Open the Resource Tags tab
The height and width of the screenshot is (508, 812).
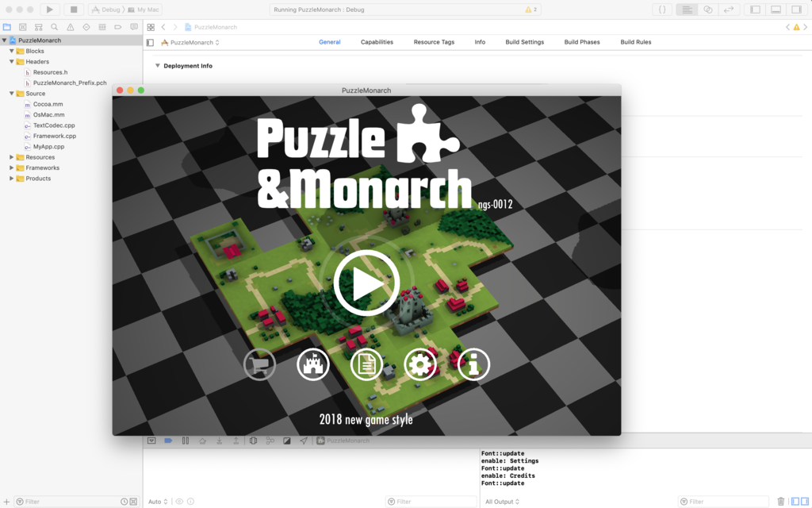click(x=434, y=42)
